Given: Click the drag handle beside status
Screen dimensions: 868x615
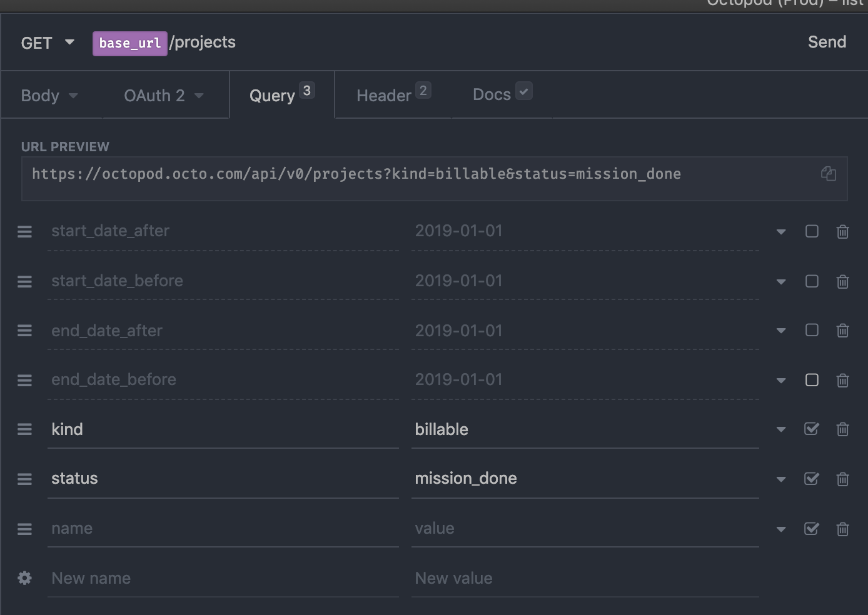Looking at the screenshot, I should [24, 479].
